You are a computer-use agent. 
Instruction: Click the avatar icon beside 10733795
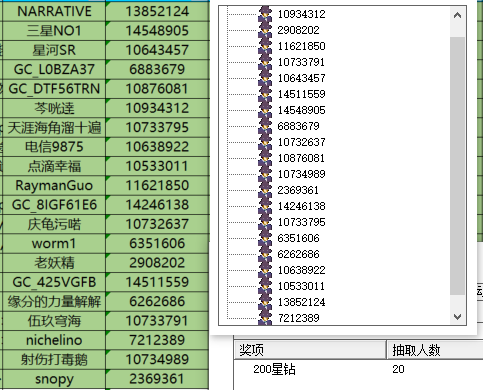(265, 222)
